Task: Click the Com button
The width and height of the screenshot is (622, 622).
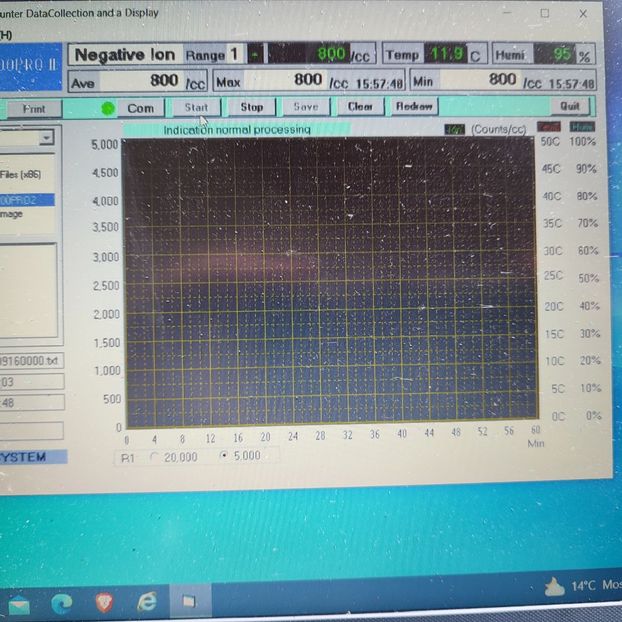Action: 140,108
